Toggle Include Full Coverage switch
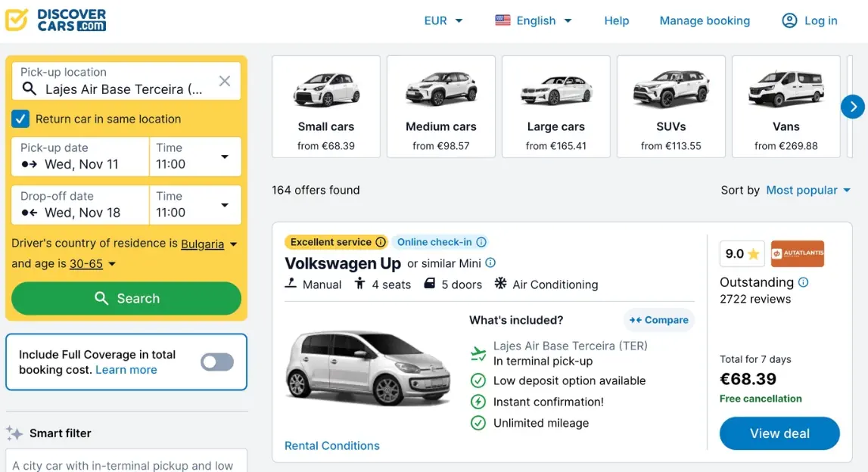Viewport: 868px width, 472px height. [217, 362]
